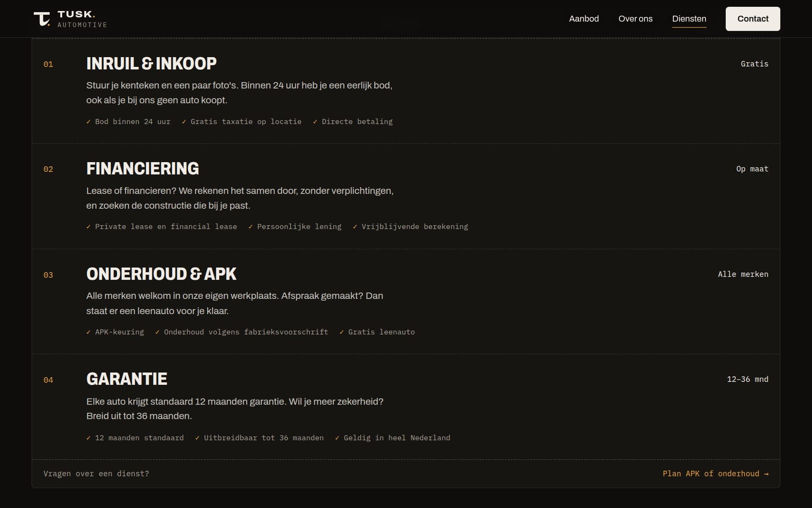Viewport: 812px width, 508px height.
Task: Click 'Gratis taxatie op locatie' feature
Action: (241, 121)
